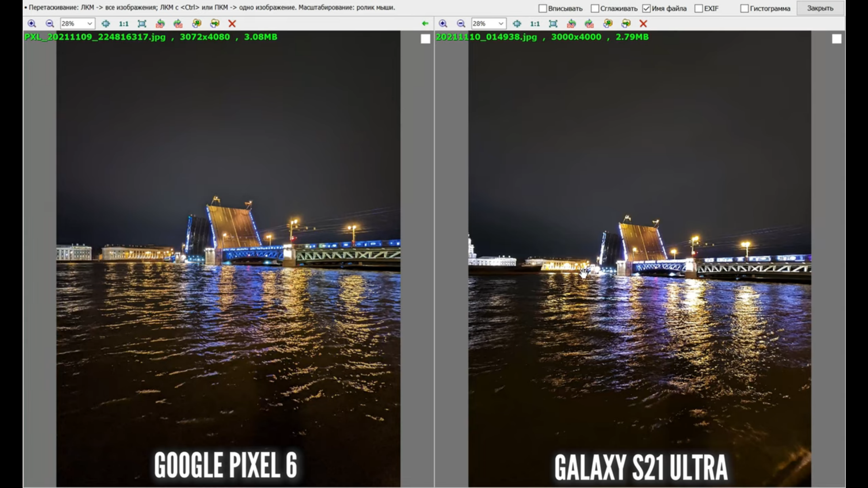Image resolution: width=868 pixels, height=488 pixels.
Task: Click the 2.79MB file size text
Action: (x=632, y=37)
